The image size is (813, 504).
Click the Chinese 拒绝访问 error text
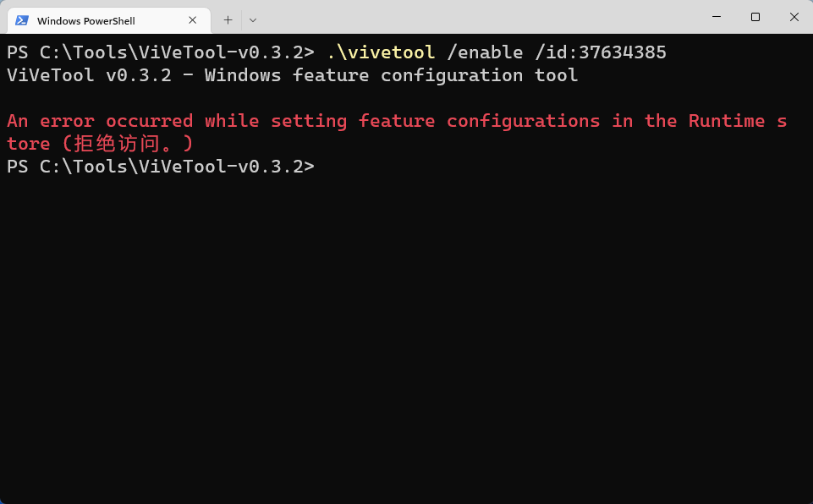coord(128,144)
